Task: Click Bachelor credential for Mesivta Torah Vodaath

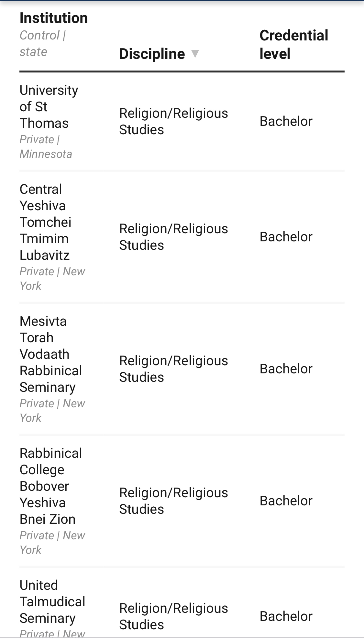Action: point(286,369)
